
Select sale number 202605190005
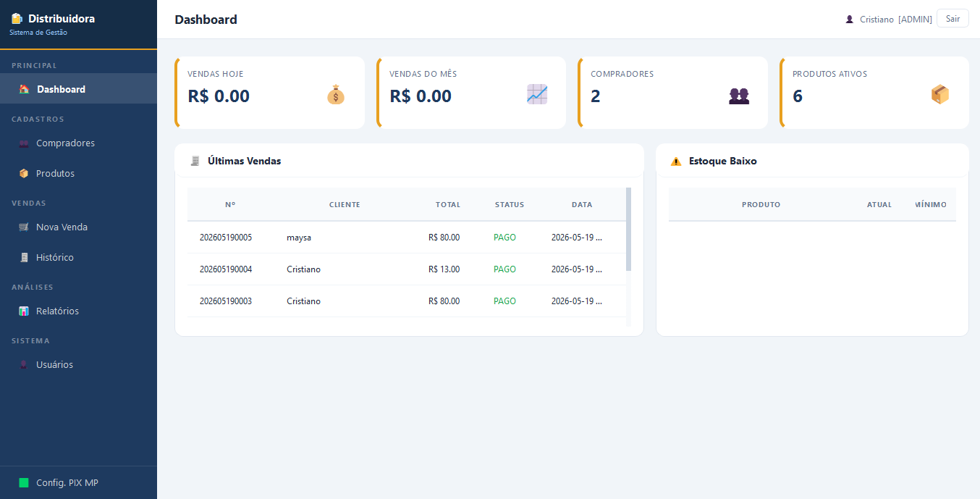pos(226,238)
